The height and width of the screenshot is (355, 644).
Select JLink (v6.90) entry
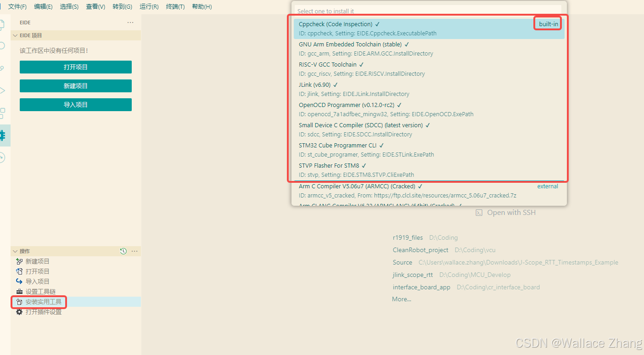click(x=429, y=89)
